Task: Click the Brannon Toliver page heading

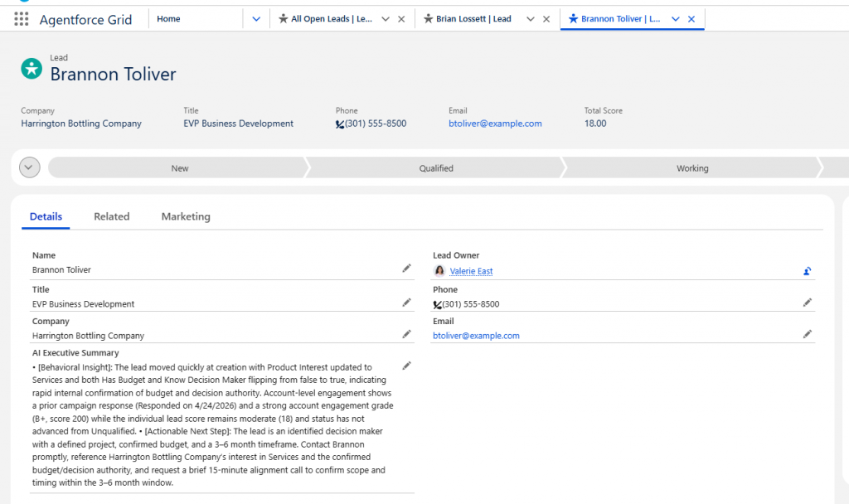Action: pos(113,74)
